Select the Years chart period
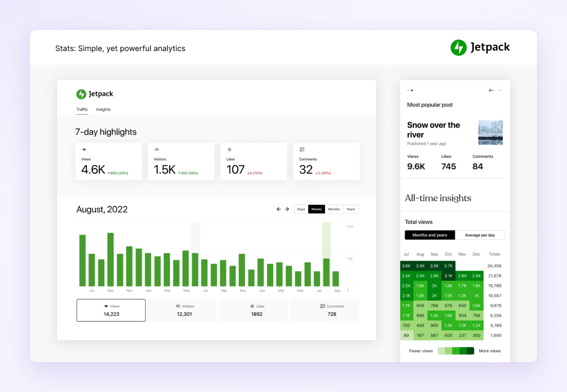The image size is (567, 392). (x=351, y=209)
